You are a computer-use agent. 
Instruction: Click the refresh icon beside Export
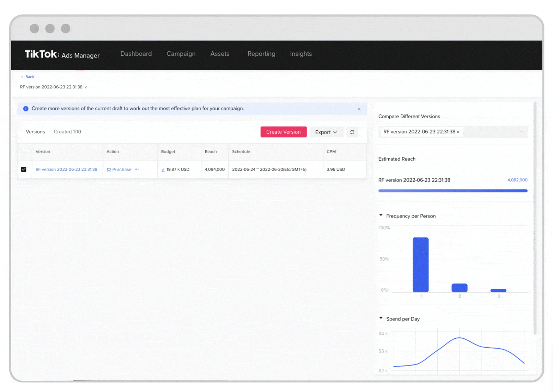(x=352, y=132)
